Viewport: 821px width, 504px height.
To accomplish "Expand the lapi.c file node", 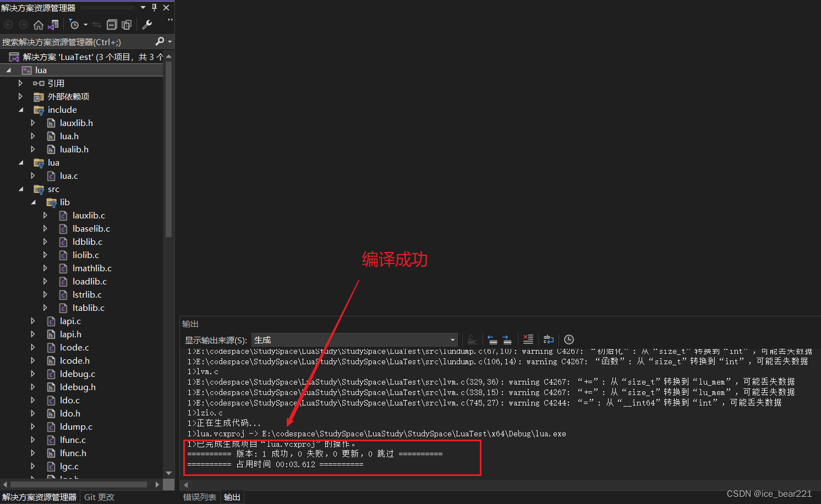I will (32, 321).
